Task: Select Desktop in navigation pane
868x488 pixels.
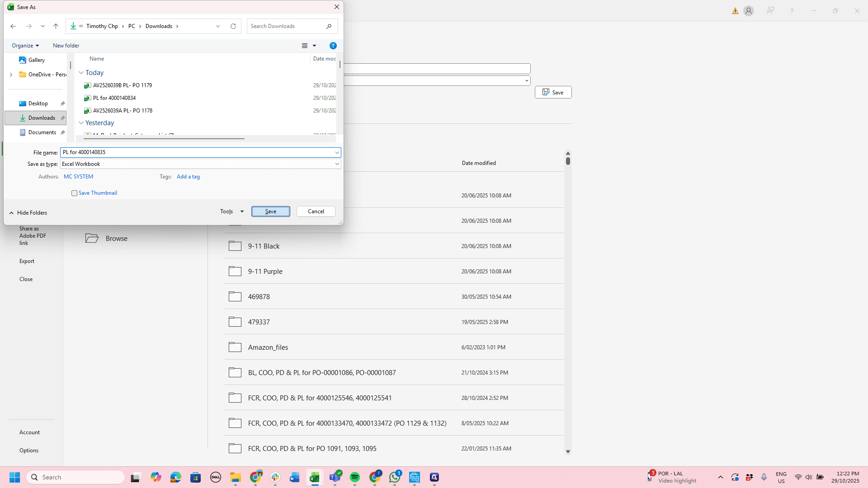Action: 38,103
